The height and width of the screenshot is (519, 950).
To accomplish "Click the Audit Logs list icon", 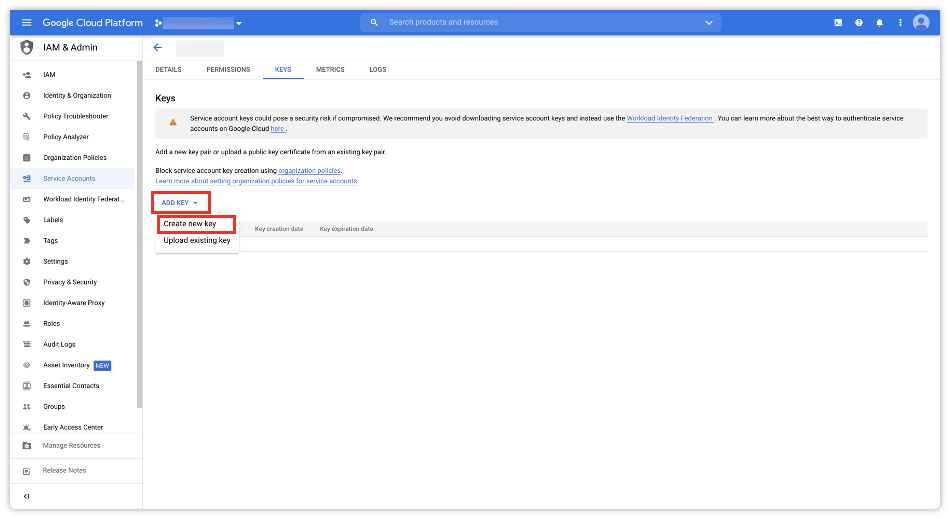I will click(x=27, y=345).
